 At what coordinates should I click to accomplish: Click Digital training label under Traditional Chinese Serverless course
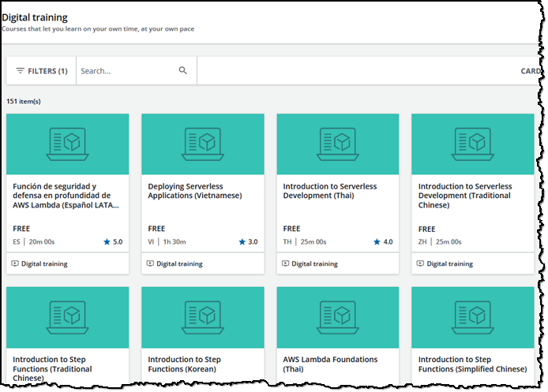click(x=450, y=264)
